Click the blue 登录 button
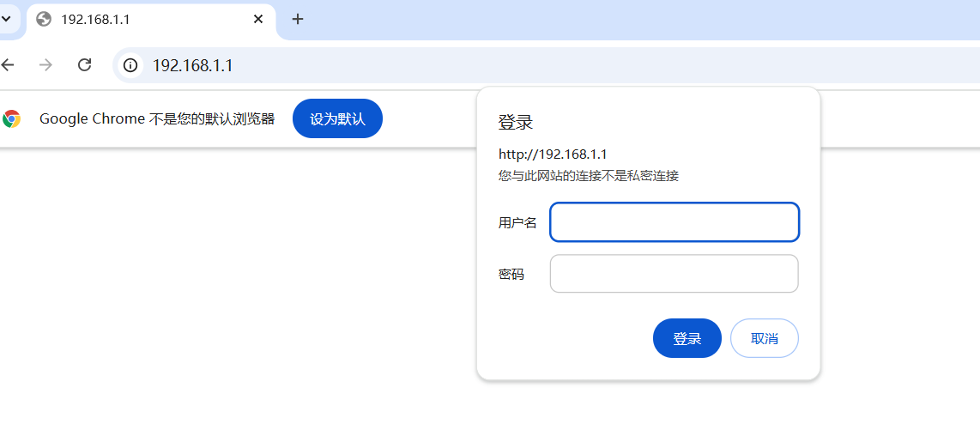 click(687, 338)
